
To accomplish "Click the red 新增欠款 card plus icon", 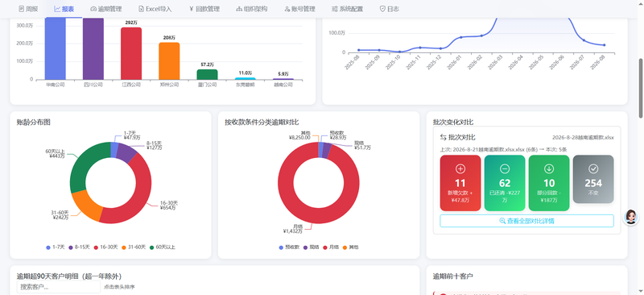I will pyautogui.click(x=460, y=168).
